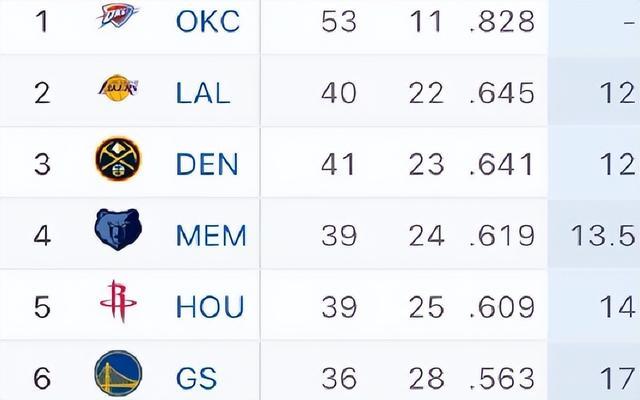Image resolution: width=640 pixels, height=400 pixels.
Task: Click the Golden State Warriors logo
Action: [118, 373]
